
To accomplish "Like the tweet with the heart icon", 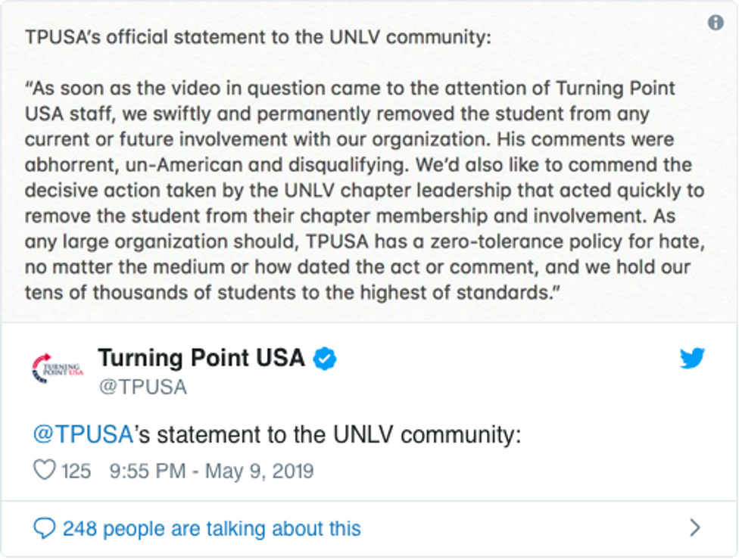I will pyautogui.click(x=45, y=470).
